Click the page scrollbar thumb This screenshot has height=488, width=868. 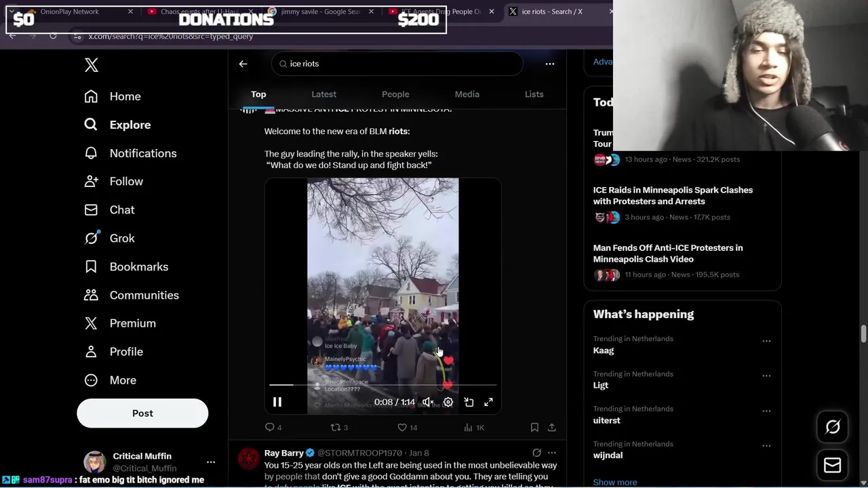[x=863, y=333]
